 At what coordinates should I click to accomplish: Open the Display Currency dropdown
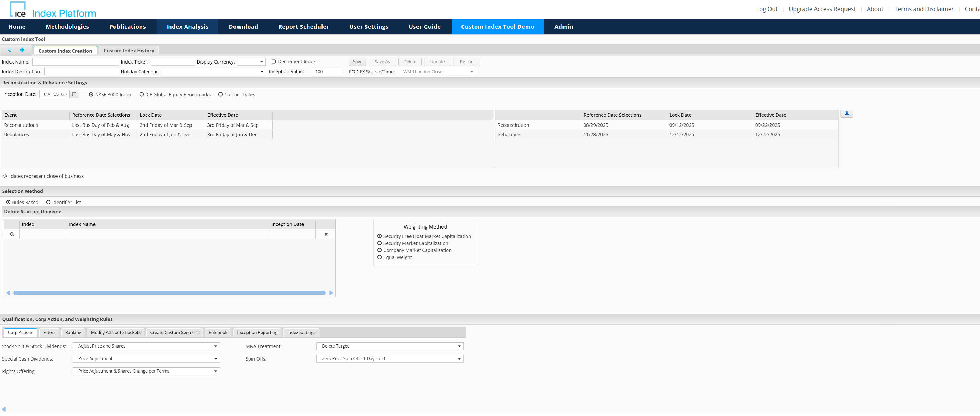pyautogui.click(x=262, y=61)
